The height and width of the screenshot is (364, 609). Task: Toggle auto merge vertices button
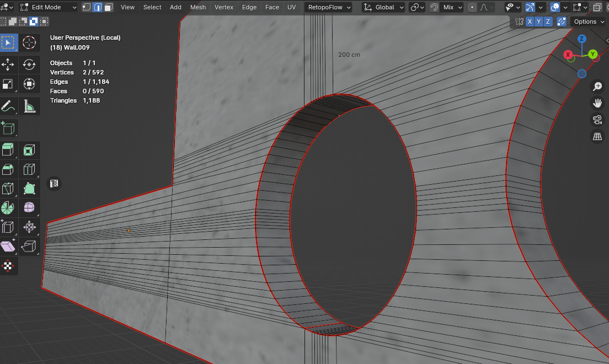pyautogui.click(x=561, y=22)
